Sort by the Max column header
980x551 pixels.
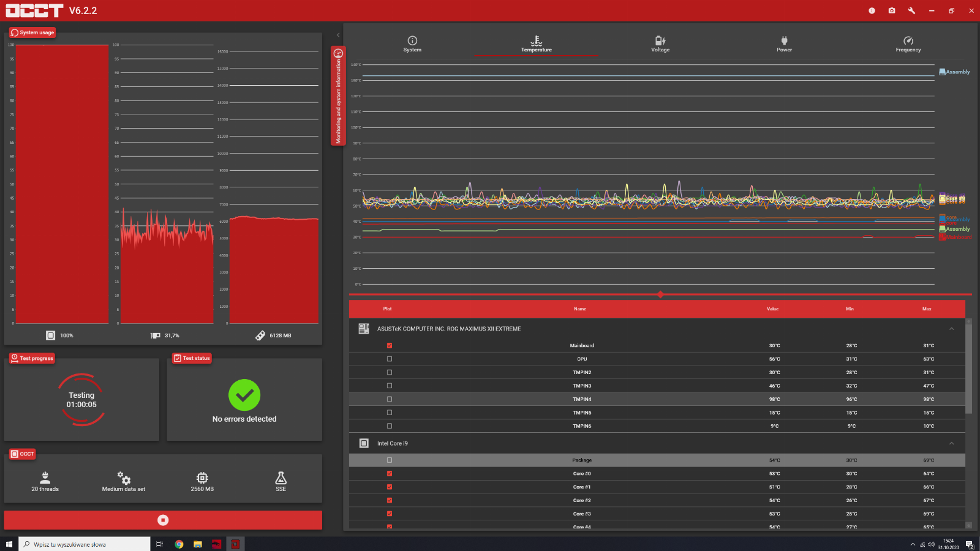[x=927, y=309]
